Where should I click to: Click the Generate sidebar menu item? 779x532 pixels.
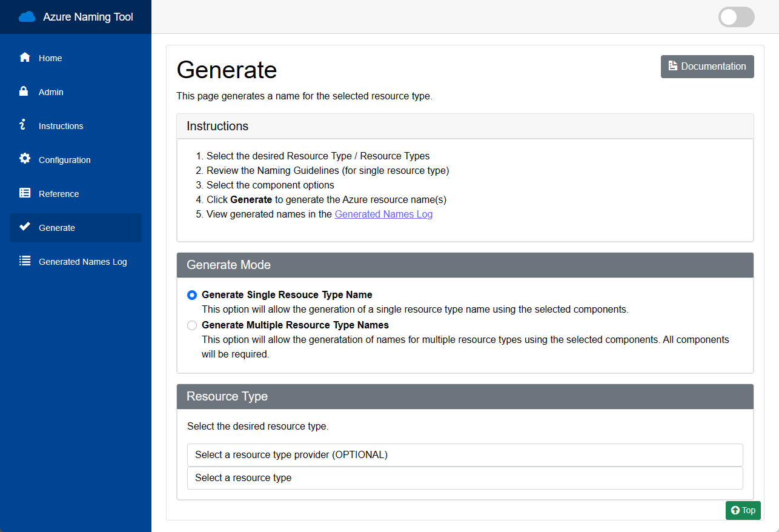tap(56, 227)
